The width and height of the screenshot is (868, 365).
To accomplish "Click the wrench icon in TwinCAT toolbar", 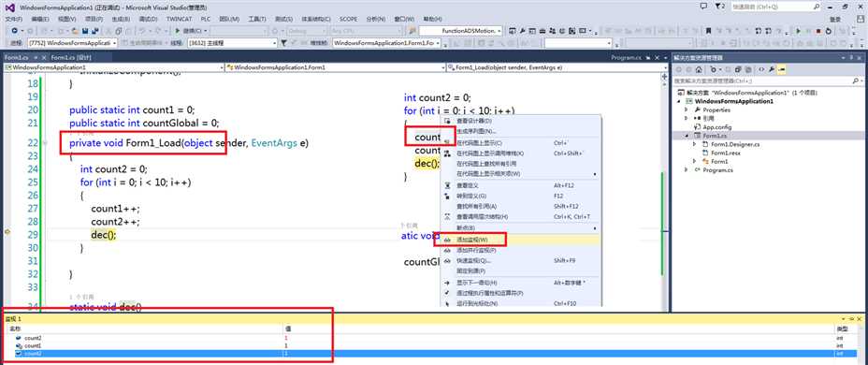I will pyautogui.click(x=522, y=31).
